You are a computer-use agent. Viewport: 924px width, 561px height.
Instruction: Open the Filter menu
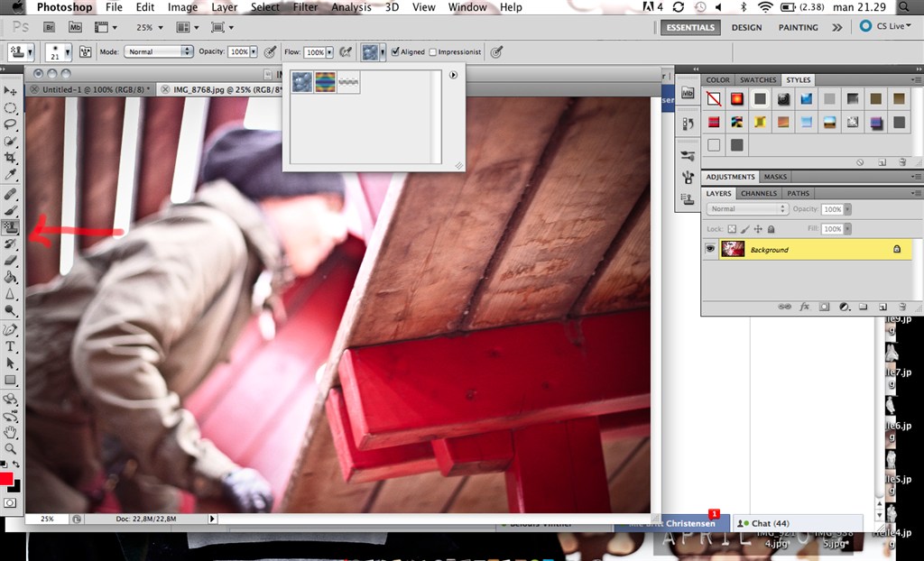click(x=305, y=7)
